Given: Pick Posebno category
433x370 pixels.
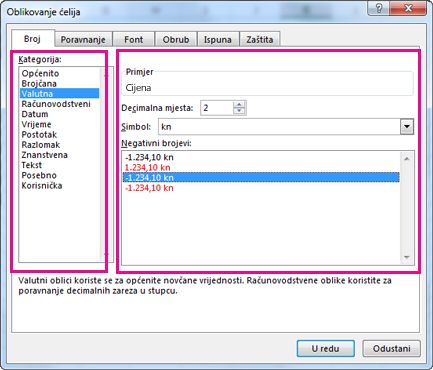Looking at the screenshot, I should (59, 175).
